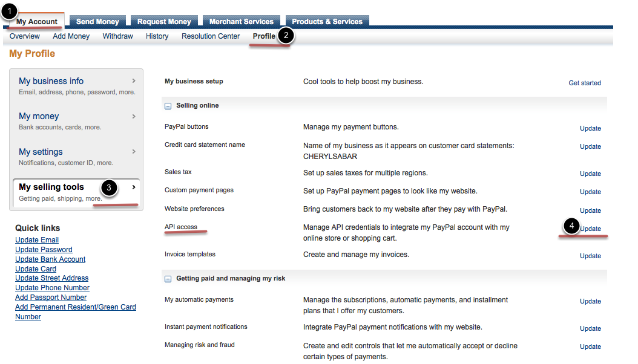Go to Overview submenu
Viewport: 638px width, 364px height.
click(25, 36)
